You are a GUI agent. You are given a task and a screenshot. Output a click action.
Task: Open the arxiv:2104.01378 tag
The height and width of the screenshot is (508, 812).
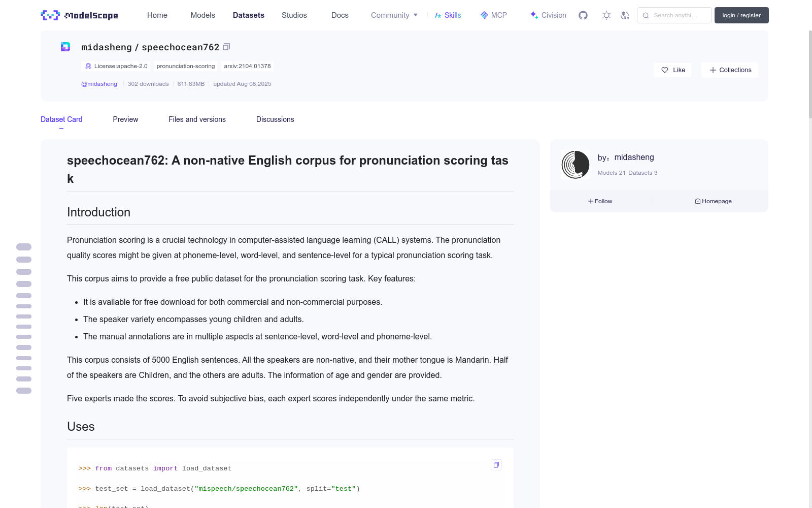[x=247, y=66]
